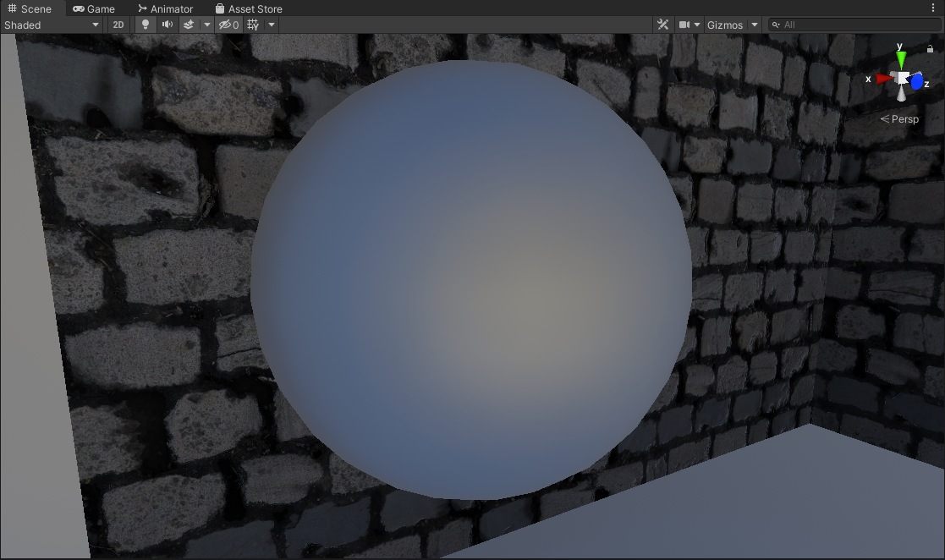Expand the Gizmos dropdown arrow
Screen dimensions: 945x560
pyautogui.click(x=755, y=25)
